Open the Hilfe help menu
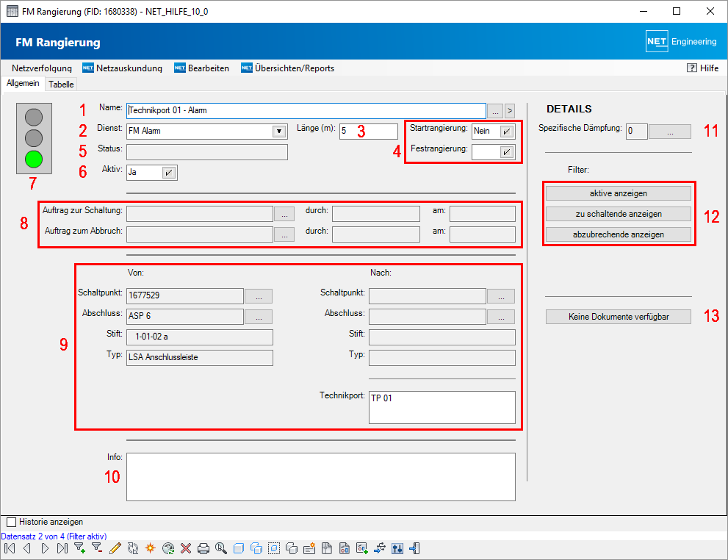Image resolution: width=728 pixels, height=560 pixels. [702, 68]
